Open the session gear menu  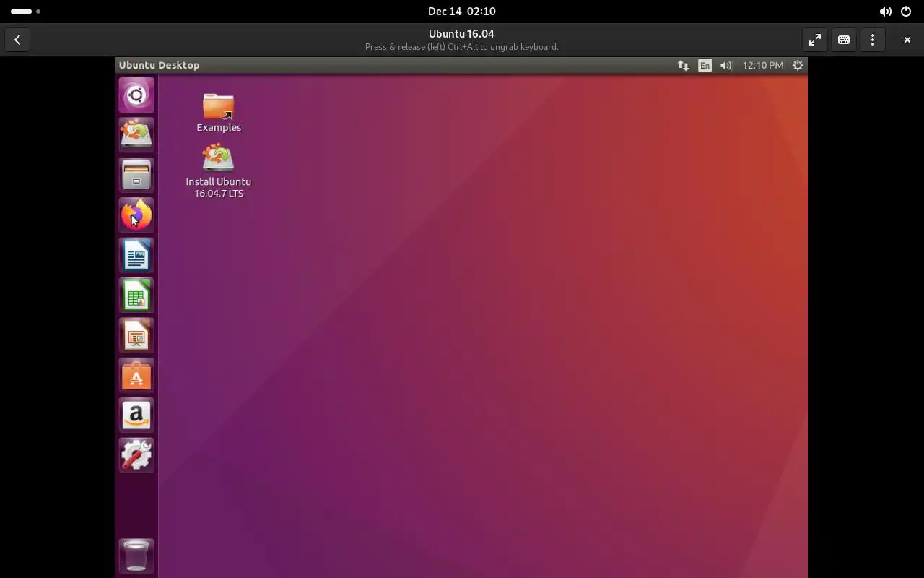[798, 65]
